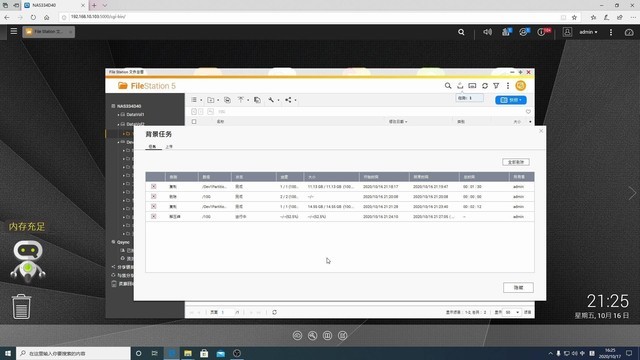Expand the DataVol1 tree node
Image resolution: width=640 pixels, height=360 pixels.
click(x=118, y=115)
